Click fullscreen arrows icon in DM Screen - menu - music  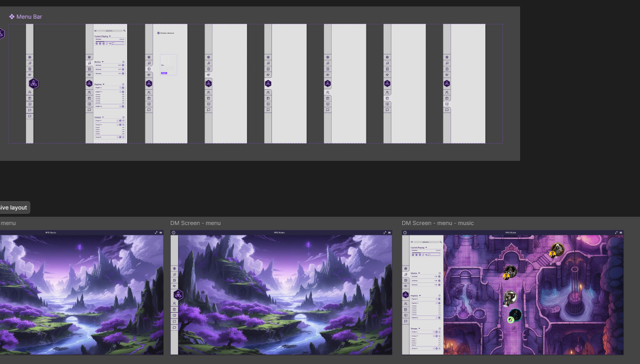pyautogui.click(x=617, y=233)
